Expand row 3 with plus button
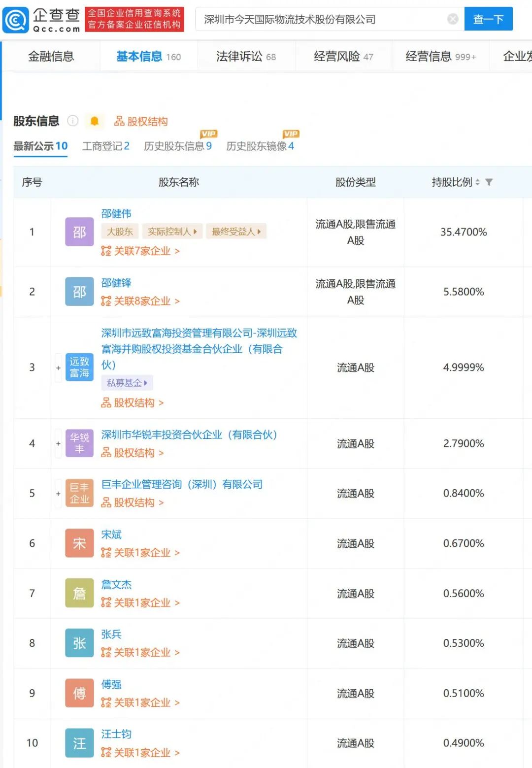 click(58, 367)
